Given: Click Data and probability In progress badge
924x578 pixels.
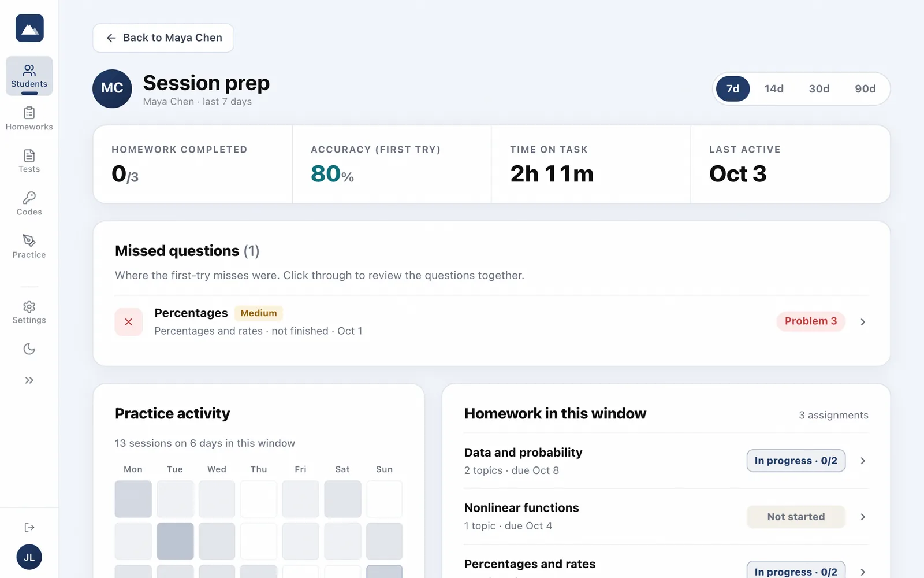Looking at the screenshot, I should pyautogui.click(x=796, y=461).
